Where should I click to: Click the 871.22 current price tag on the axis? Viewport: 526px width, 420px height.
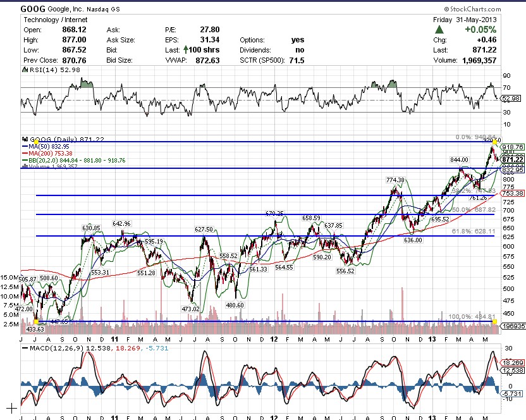point(511,160)
